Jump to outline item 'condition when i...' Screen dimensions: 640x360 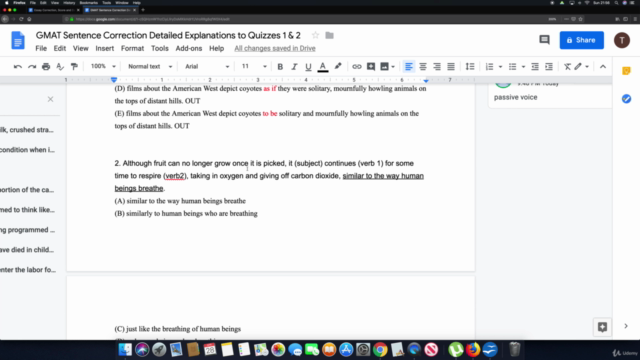click(27, 150)
